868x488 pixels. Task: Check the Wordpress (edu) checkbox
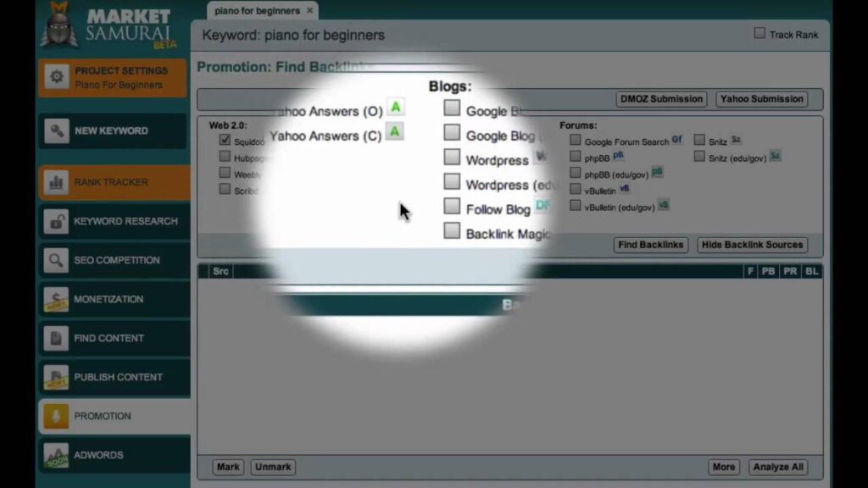tap(452, 181)
